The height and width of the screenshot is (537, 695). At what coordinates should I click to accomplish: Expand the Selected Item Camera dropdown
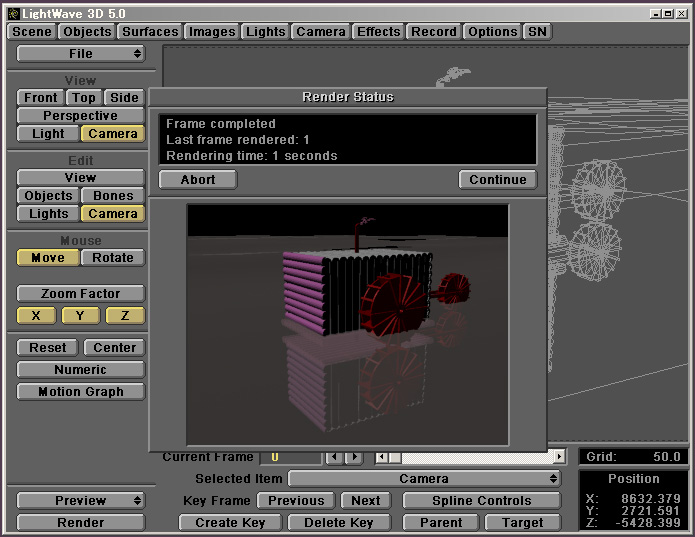425,479
